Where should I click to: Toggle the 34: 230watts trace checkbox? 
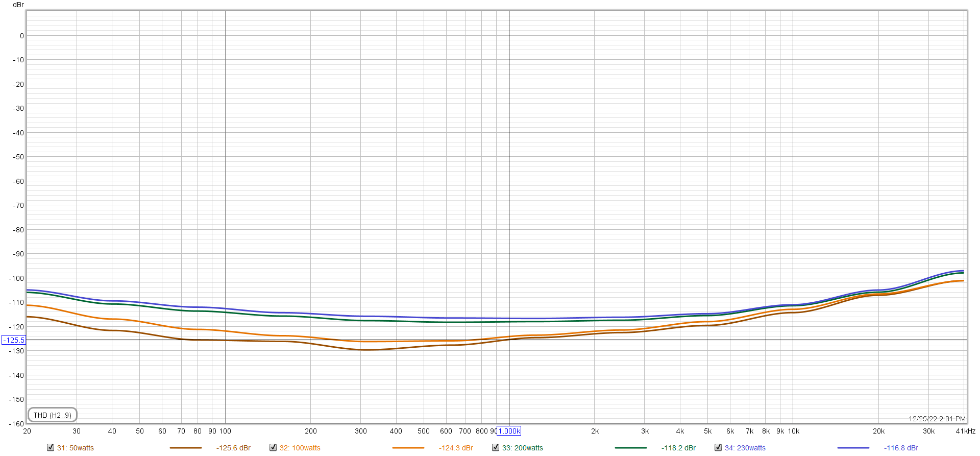click(718, 447)
